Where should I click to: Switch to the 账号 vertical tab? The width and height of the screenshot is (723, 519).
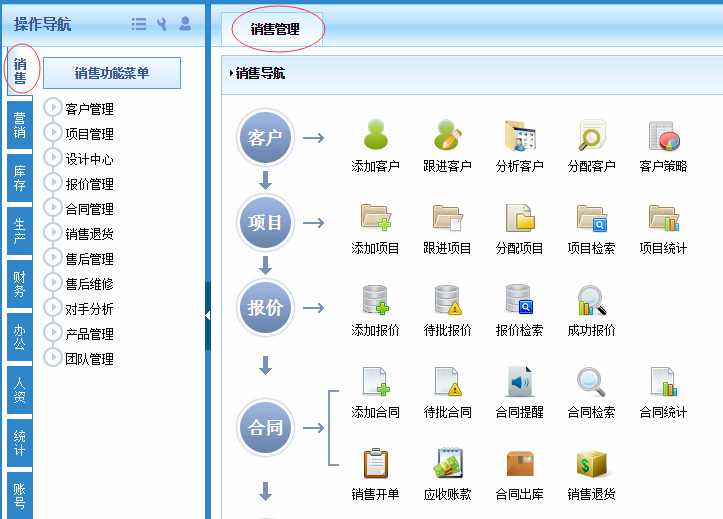point(20,495)
